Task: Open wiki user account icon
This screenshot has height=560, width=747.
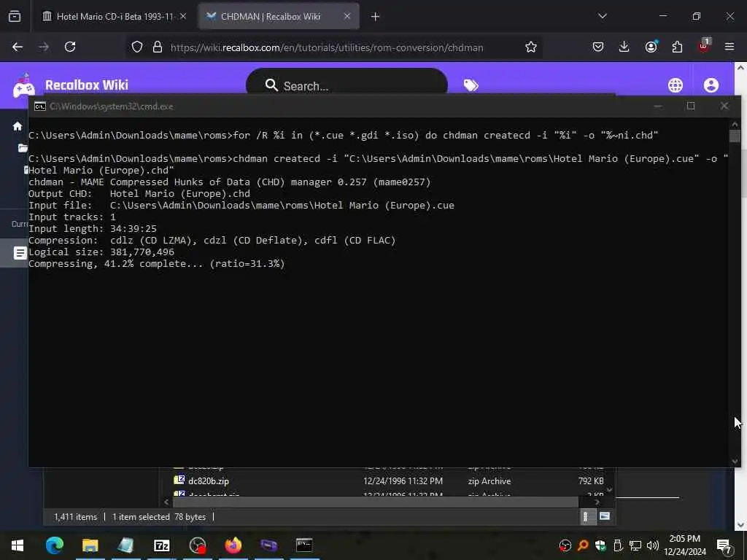Action: pyautogui.click(x=711, y=85)
